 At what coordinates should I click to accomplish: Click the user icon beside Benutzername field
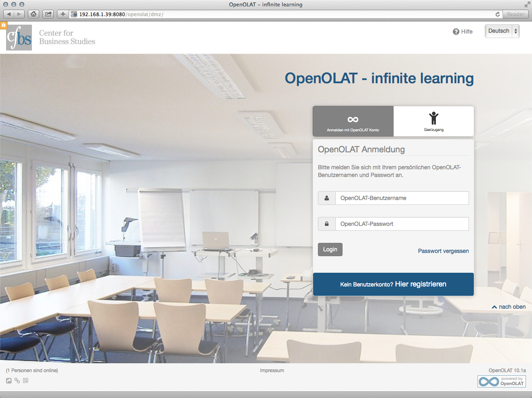[327, 198]
